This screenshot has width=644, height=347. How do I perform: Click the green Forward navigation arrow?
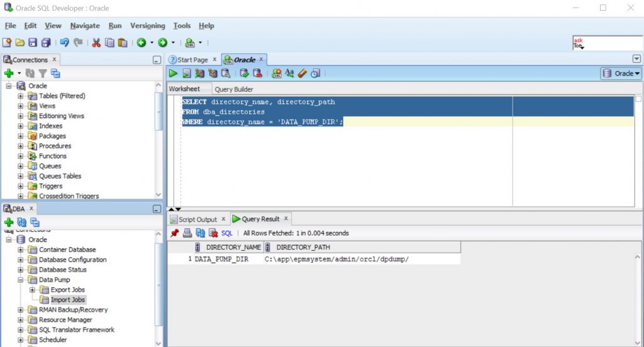click(163, 43)
